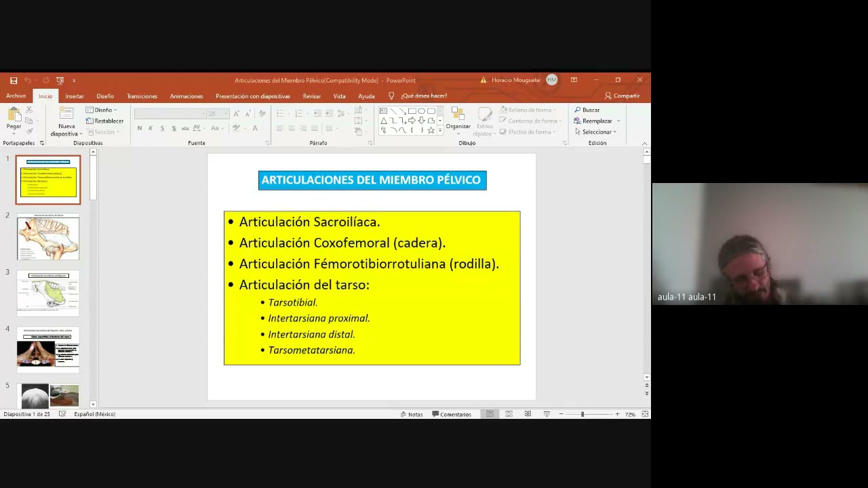Switch to the Insertar tab
This screenshot has width=868, height=488.
(75, 96)
